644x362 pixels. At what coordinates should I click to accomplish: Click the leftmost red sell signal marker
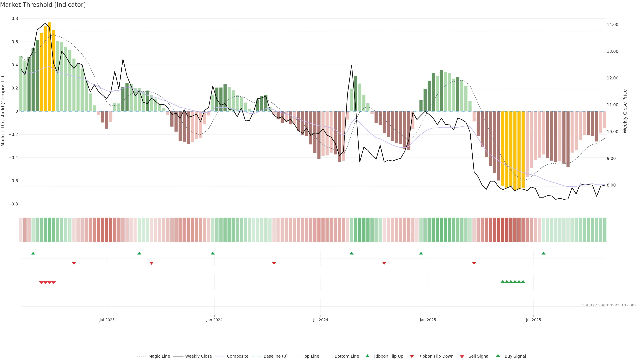(x=41, y=283)
